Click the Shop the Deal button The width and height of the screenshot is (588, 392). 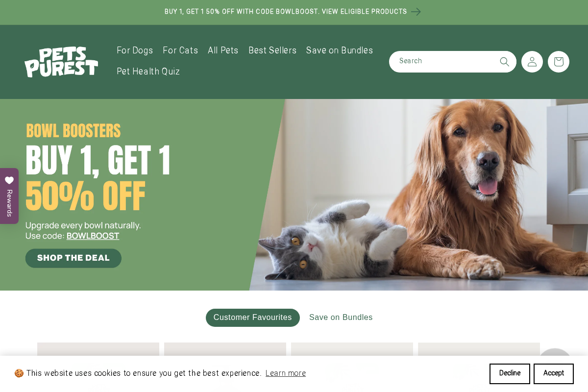(73, 258)
